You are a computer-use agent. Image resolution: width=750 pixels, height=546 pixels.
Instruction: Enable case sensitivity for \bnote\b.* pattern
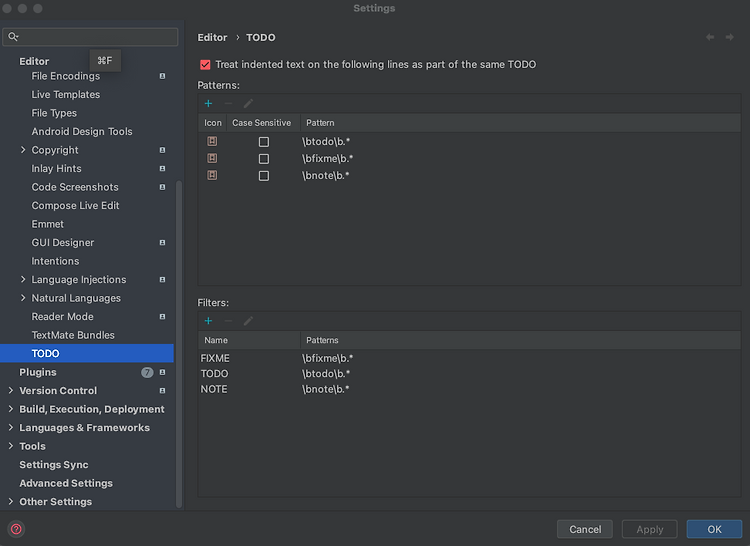click(264, 176)
